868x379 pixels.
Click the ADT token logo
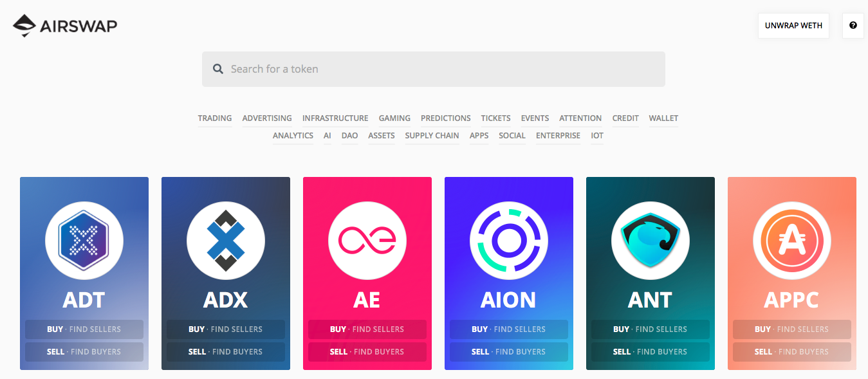84,241
